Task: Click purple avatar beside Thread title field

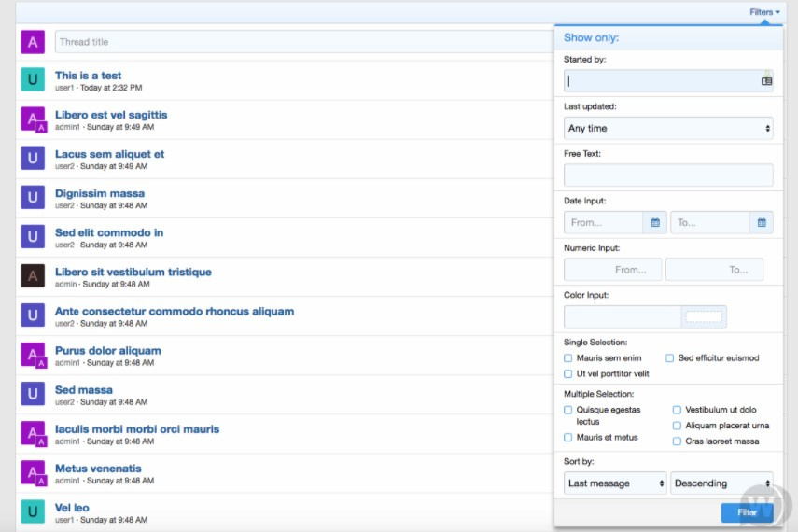Action: pos(33,42)
